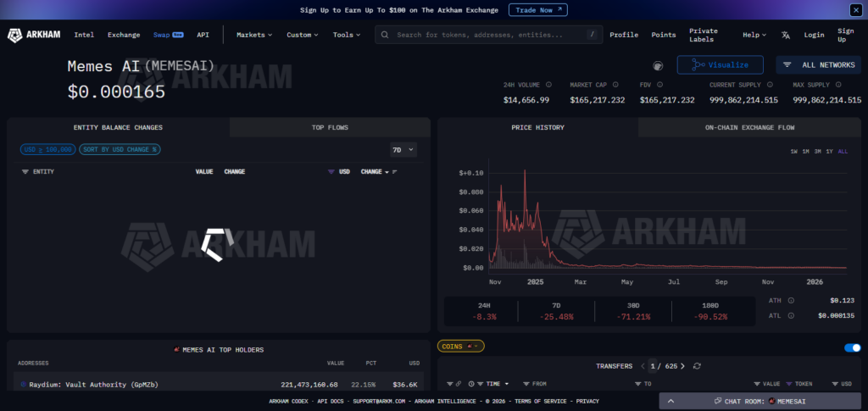Screen dimensions: 868x411
Task: Open the All Networks filter dropdown
Action: coord(818,64)
